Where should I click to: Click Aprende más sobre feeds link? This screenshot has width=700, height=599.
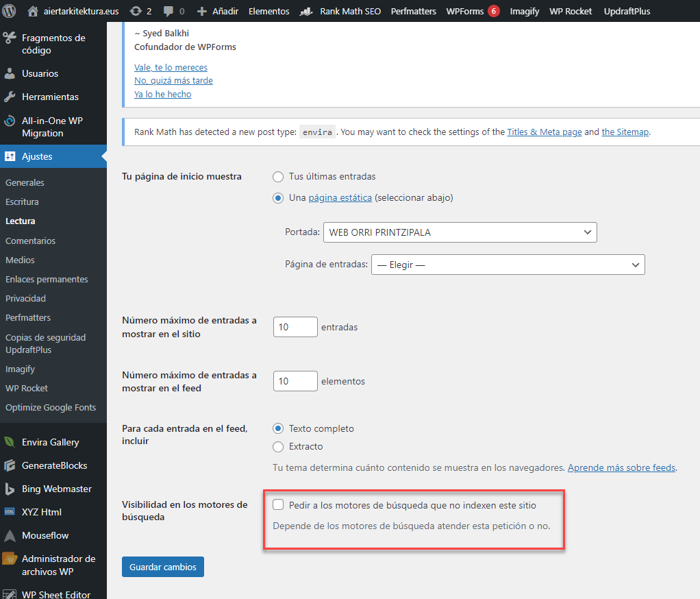[x=621, y=467]
